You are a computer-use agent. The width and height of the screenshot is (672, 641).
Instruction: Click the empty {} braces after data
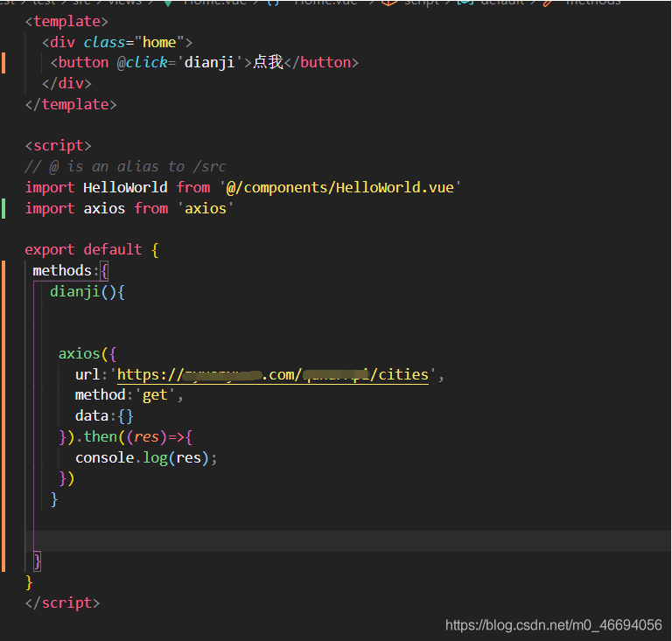(x=125, y=416)
